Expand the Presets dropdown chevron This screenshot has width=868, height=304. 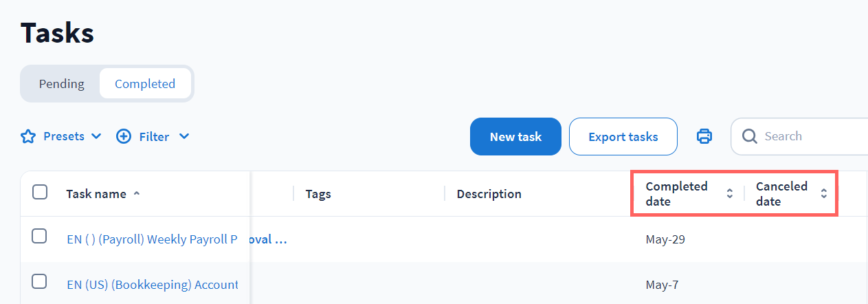coord(96,136)
